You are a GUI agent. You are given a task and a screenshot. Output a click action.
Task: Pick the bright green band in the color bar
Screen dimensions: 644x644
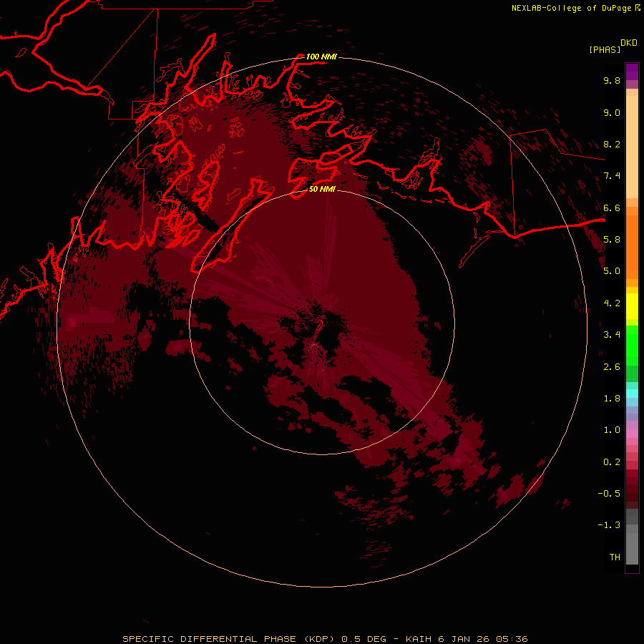coord(632,346)
